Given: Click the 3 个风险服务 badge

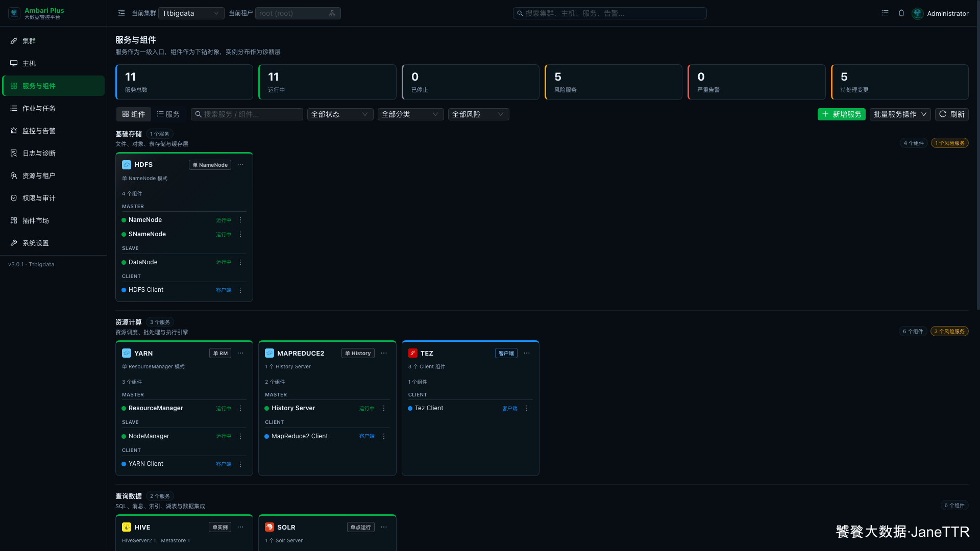Looking at the screenshot, I should tap(949, 331).
